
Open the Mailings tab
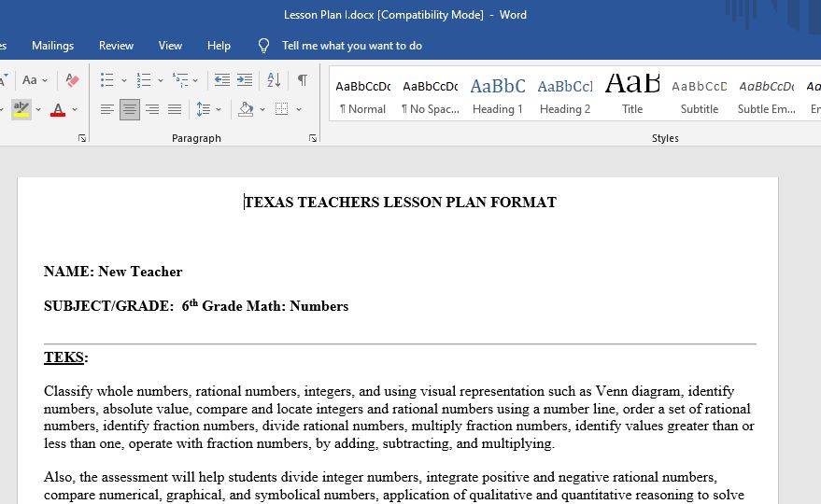[53, 46]
